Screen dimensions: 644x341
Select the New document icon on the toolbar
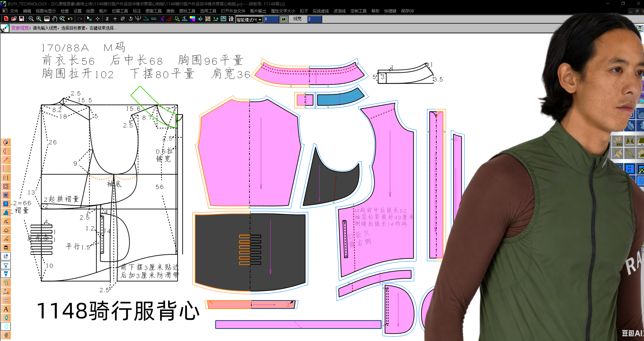click(5, 19)
